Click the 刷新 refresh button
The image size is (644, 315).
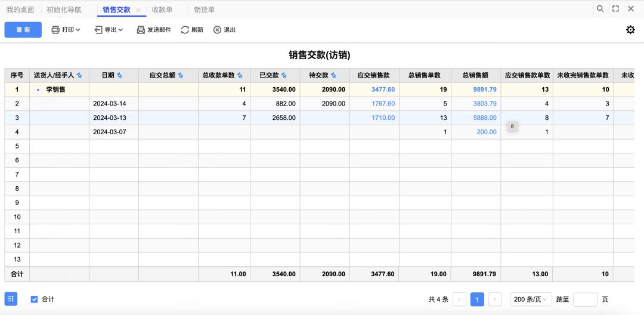click(x=192, y=30)
